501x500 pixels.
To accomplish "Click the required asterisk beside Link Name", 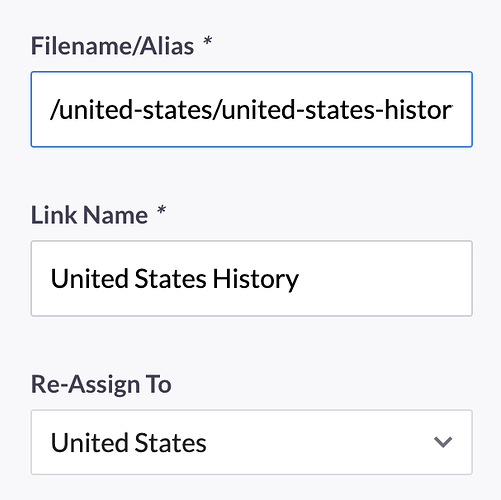I will tap(161, 211).
